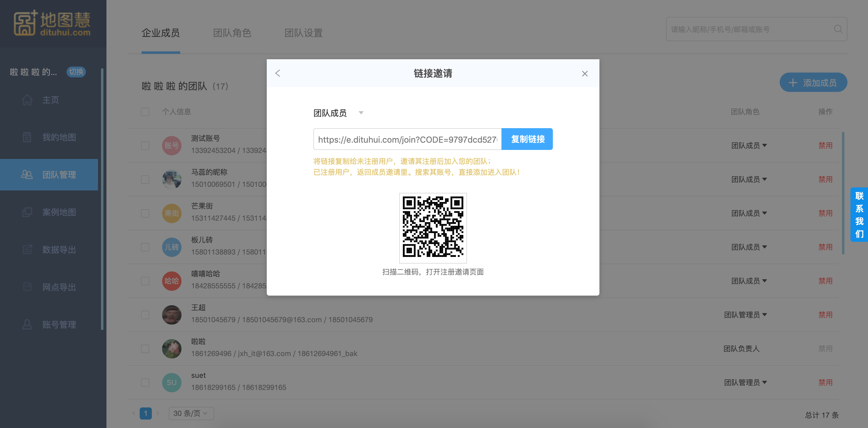
Task: Click the search magnifier icon
Action: point(838,29)
